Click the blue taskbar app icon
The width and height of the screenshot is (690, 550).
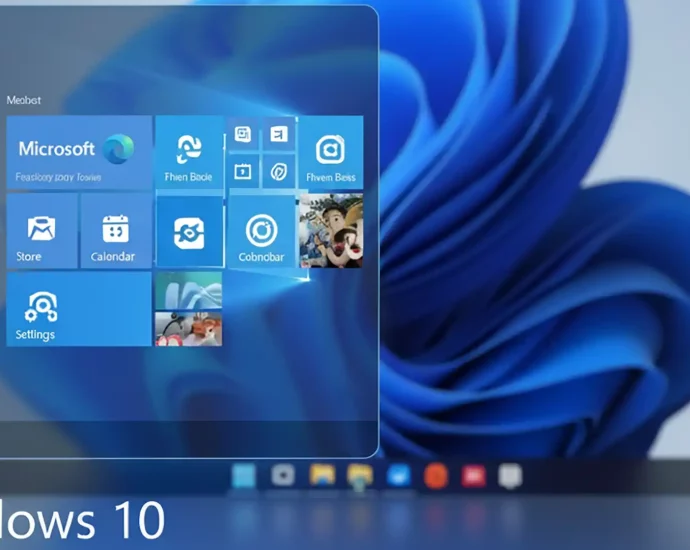point(398,476)
